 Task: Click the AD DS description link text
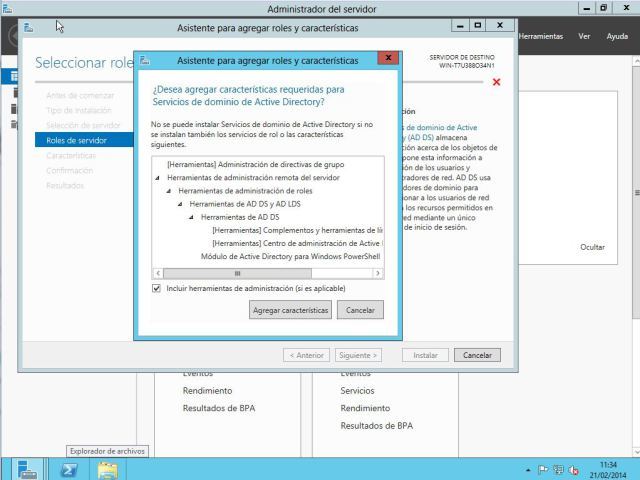point(440,132)
